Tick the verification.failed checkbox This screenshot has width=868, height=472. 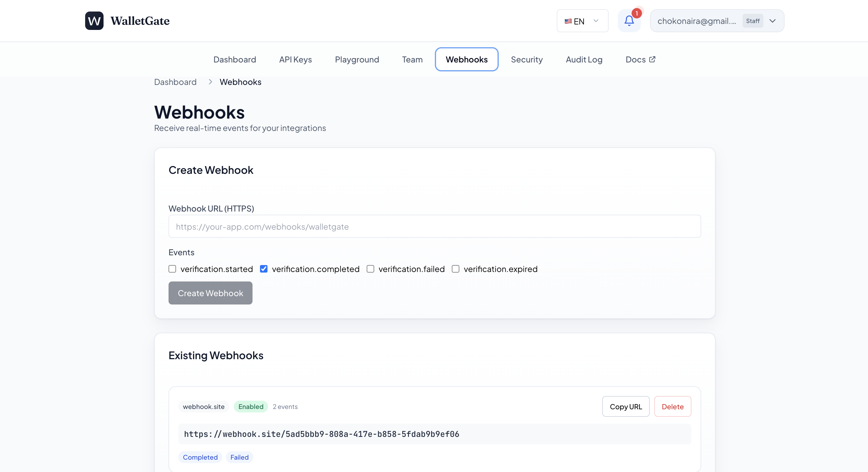click(x=370, y=269)
